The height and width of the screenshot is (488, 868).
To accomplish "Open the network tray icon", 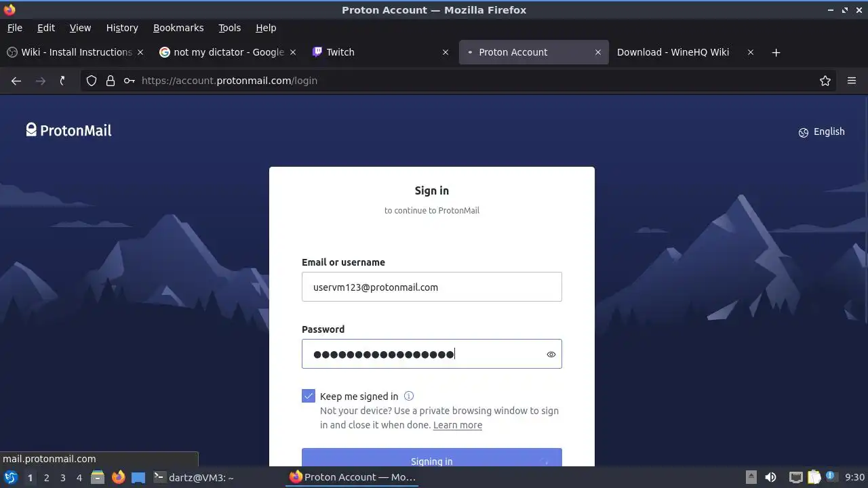I will point(795,477).
